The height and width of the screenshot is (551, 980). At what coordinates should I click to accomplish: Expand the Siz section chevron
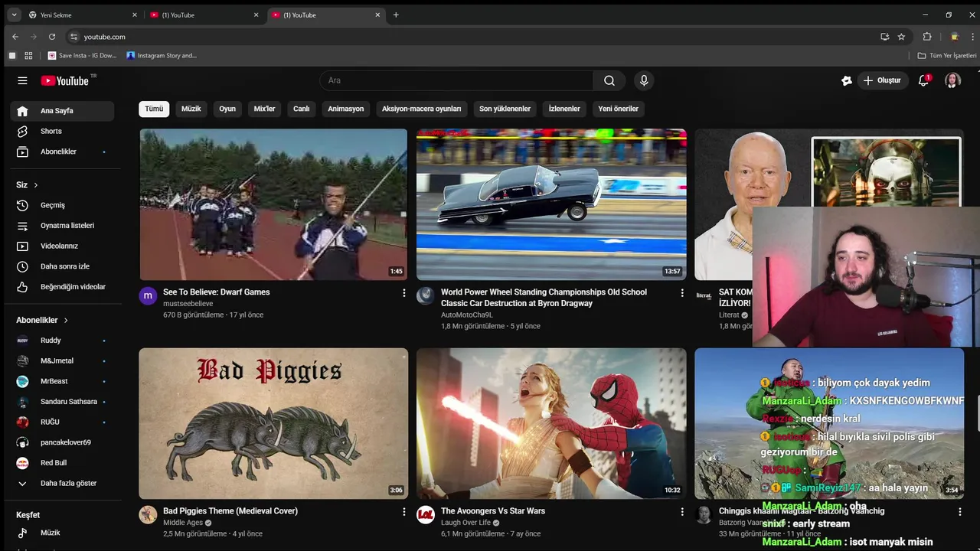click(35, 185)
